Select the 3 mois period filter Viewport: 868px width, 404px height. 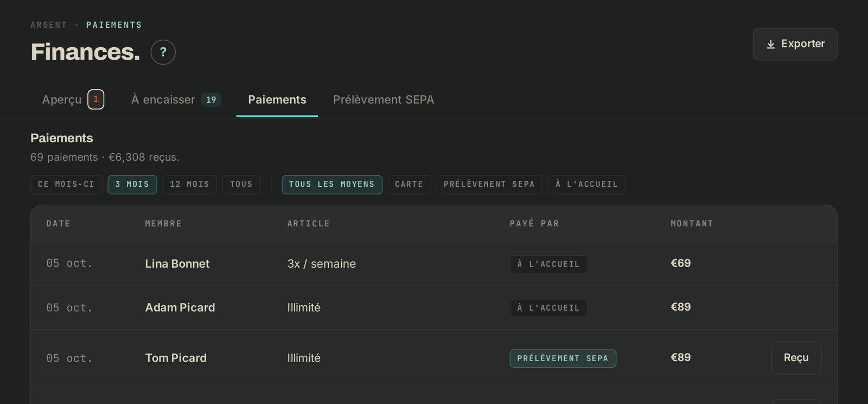point(132,185)
